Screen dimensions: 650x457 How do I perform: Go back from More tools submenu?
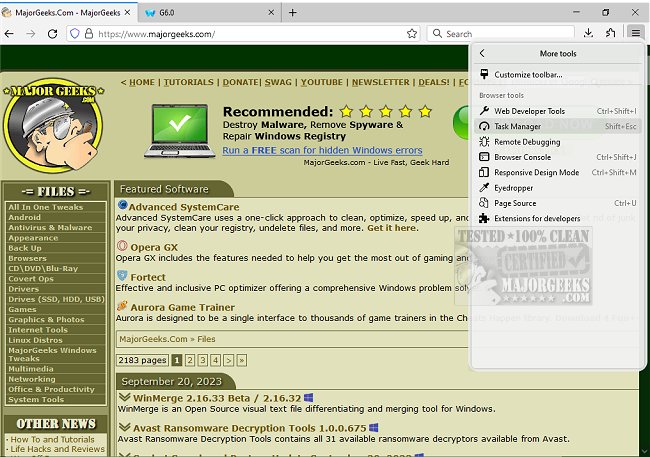(482, 53)
